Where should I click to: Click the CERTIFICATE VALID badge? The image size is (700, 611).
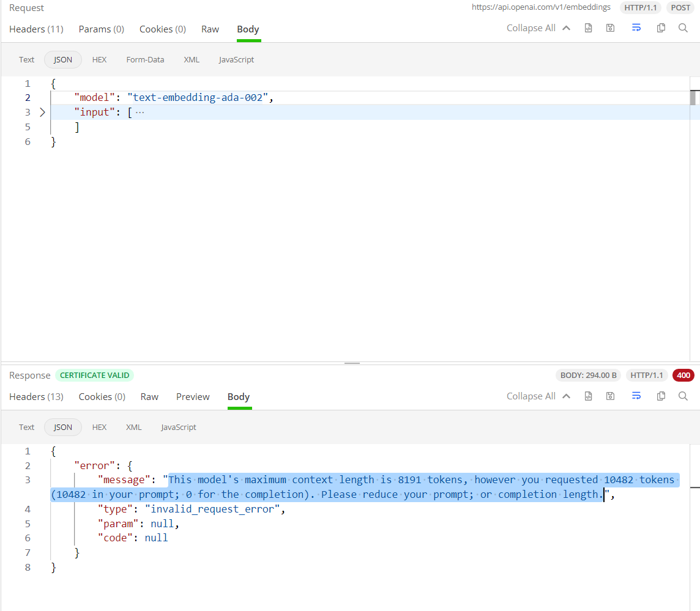coord(94,376)
